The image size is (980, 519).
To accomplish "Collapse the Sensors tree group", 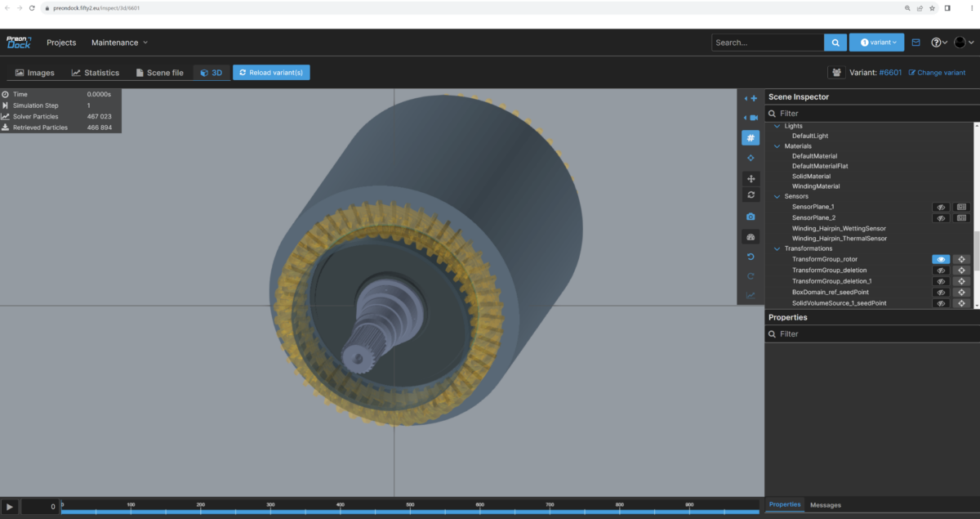I will (777, 196).
